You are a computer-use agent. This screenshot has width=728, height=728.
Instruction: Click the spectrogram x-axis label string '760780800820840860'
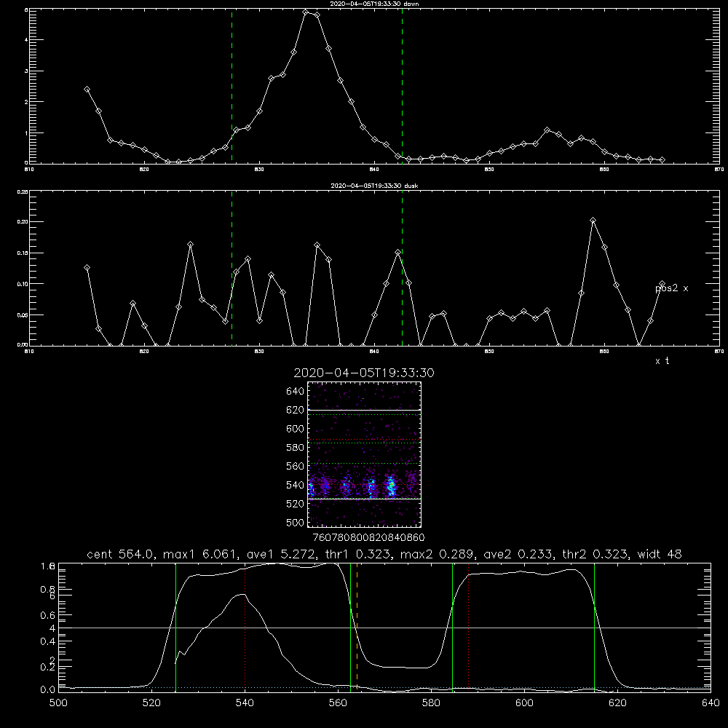click(368, 537)
